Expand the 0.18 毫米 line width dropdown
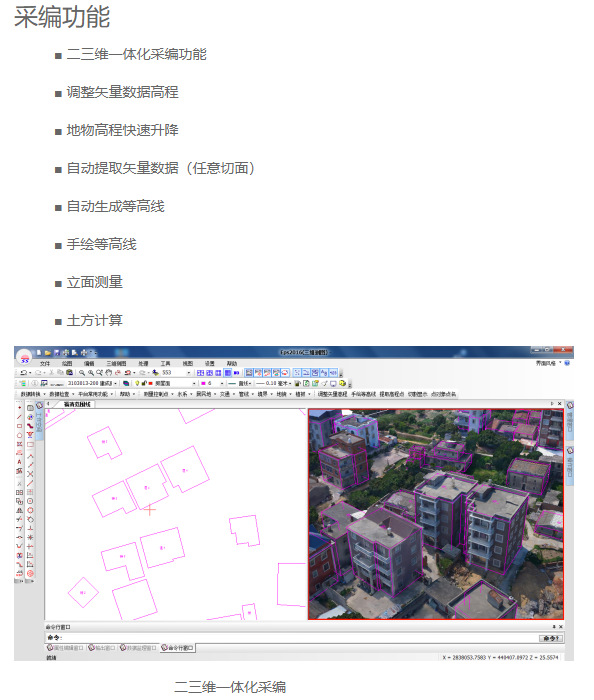 [290, 383]
